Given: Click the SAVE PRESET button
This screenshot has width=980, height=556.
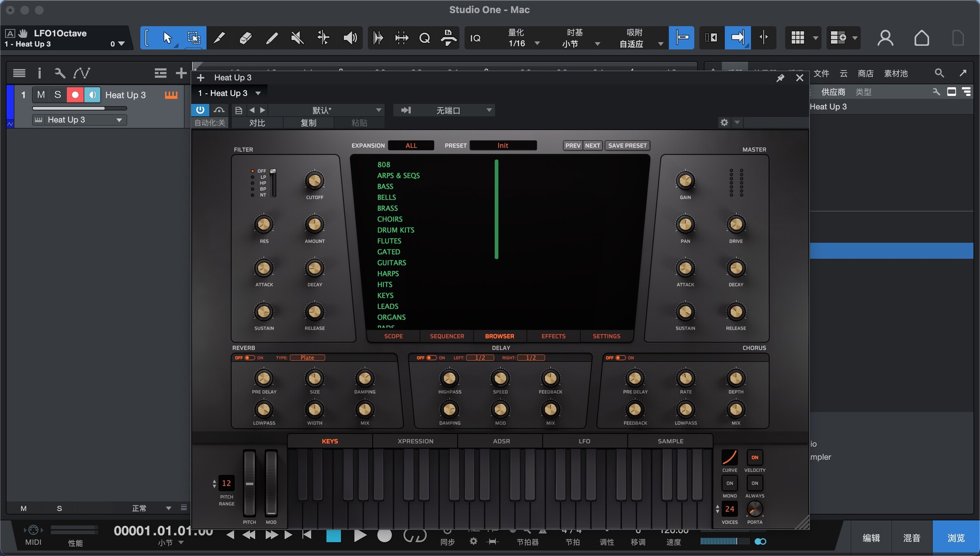Looking at the screenshot, I should [x=627, y=145].
